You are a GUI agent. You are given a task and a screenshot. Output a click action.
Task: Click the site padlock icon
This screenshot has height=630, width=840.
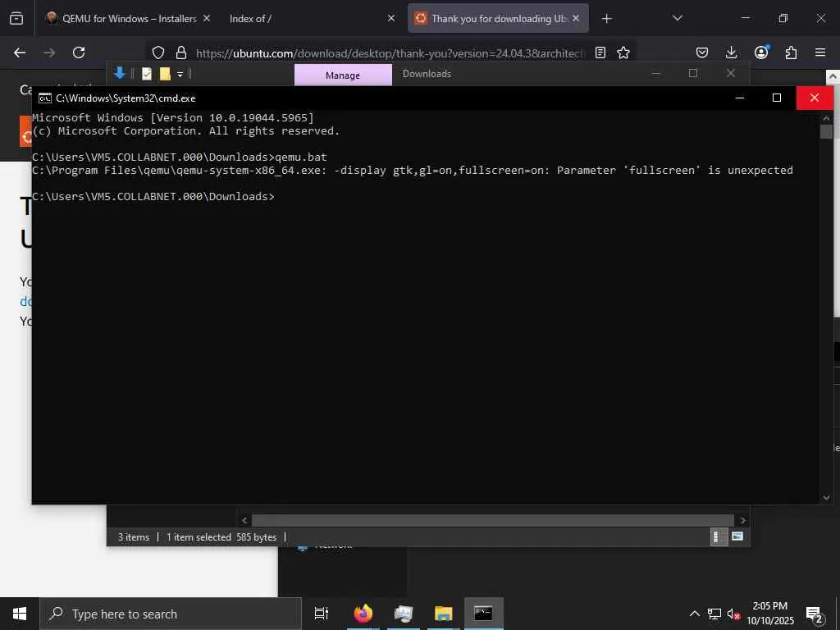click(x=181, y=52)
